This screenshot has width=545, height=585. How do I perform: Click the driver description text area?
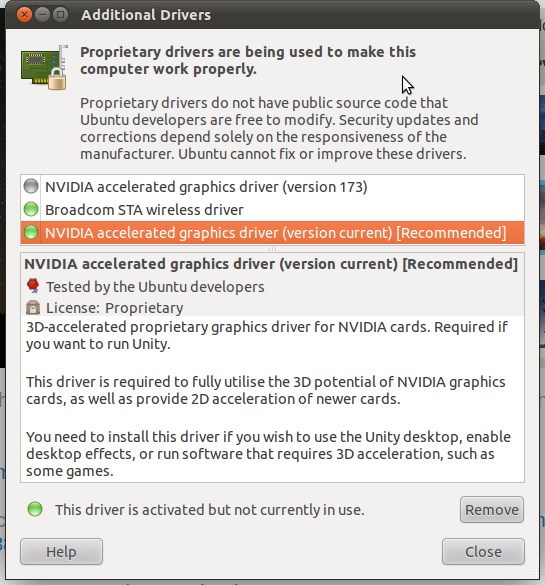[272, 399]
